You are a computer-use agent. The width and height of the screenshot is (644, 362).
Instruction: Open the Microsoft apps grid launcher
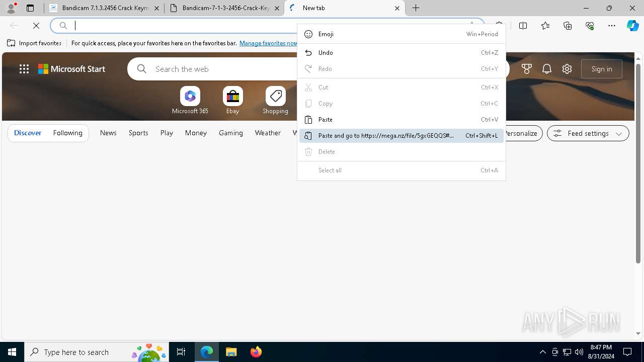coord(24,69)
